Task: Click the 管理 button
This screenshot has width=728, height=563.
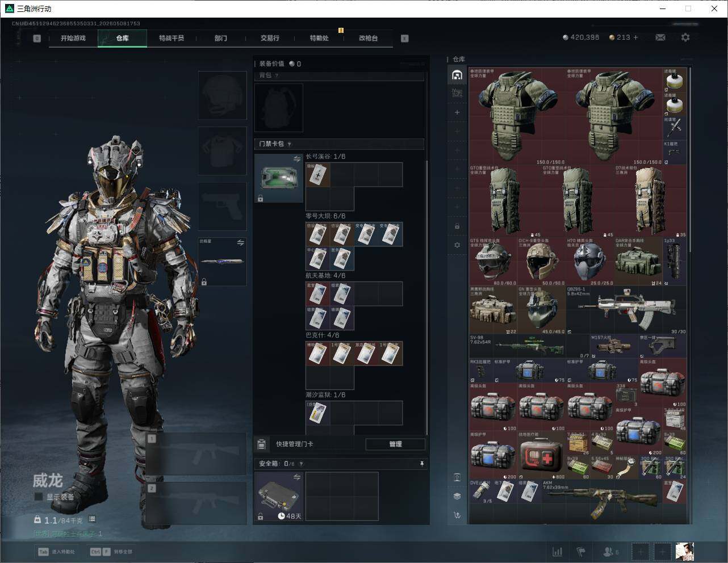Action: (x=395, y=444)
